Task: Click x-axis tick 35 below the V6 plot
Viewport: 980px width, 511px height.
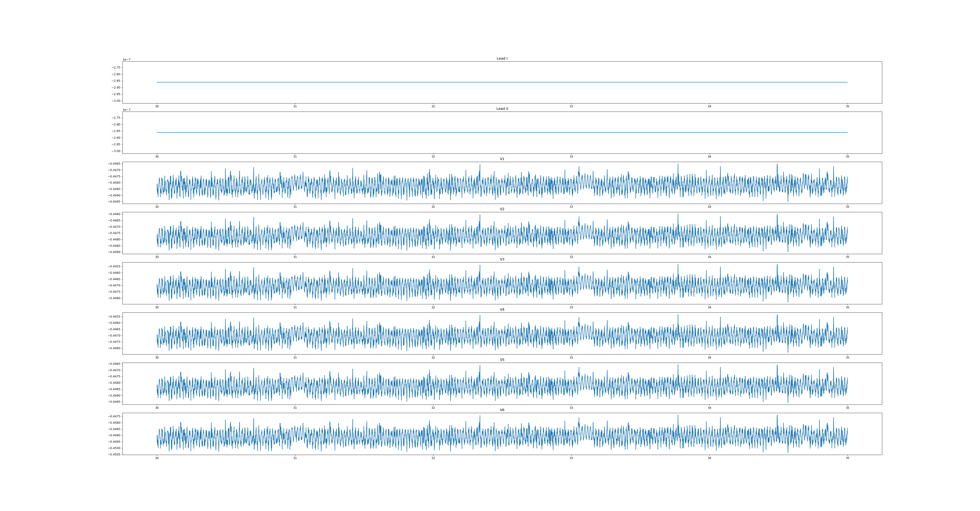Action: click(847, 458)
